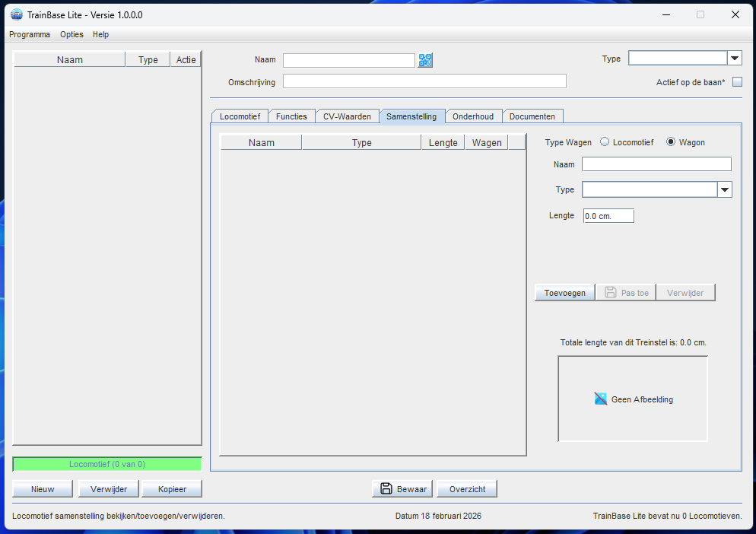Open the Help menu

tap(100, 34)
